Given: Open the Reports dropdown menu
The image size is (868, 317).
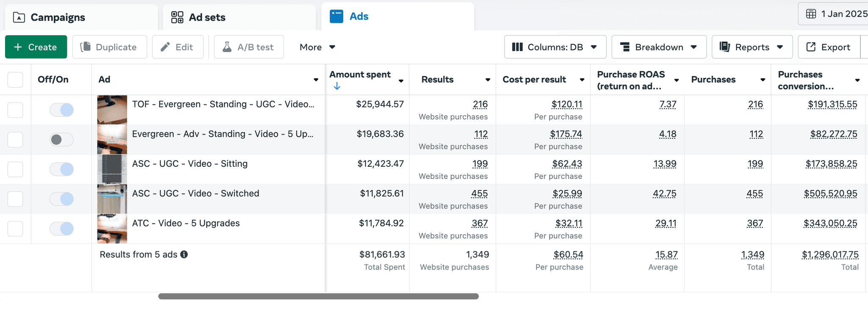Looking at the screenshot, I should 752,47.
